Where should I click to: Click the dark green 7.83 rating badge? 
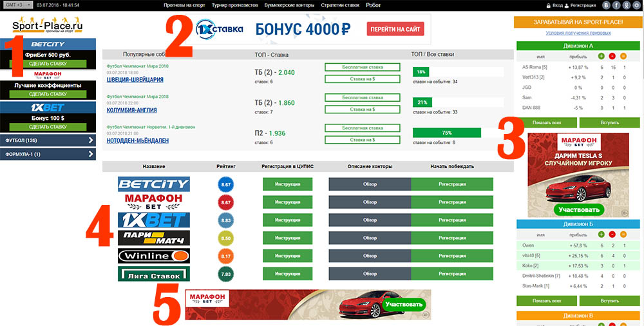[225, 274]
